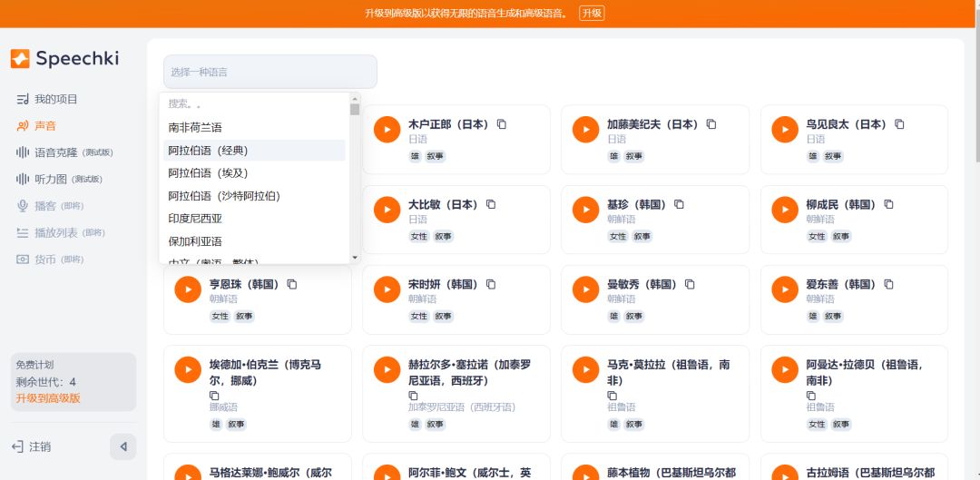Click dropdown list scrollbar up arrow
The height and width of the screenshot is (480, 980).
click(355, 98)
